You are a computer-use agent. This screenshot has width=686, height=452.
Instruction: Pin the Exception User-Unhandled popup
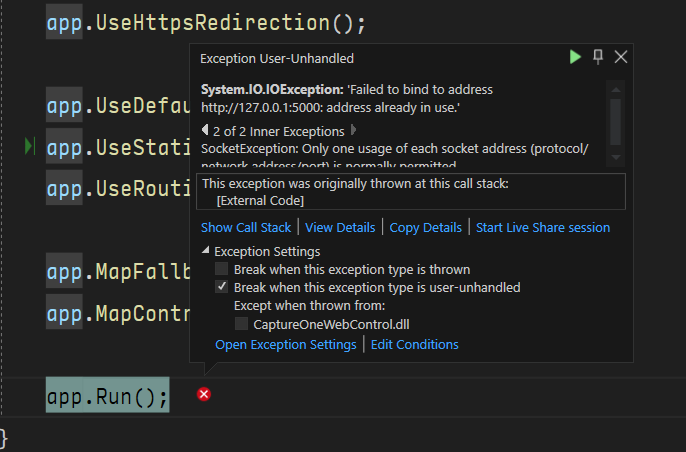[598, 57]
